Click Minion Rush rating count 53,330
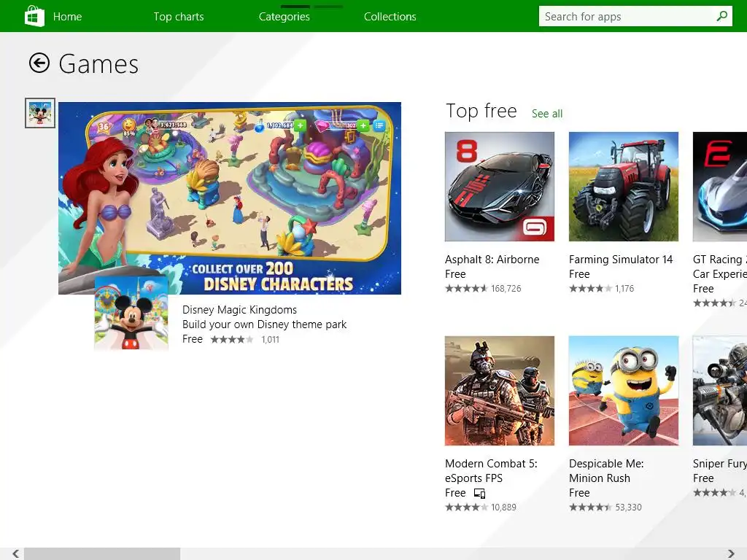This screenshot has height=560, width=747. tap(628, 507)
